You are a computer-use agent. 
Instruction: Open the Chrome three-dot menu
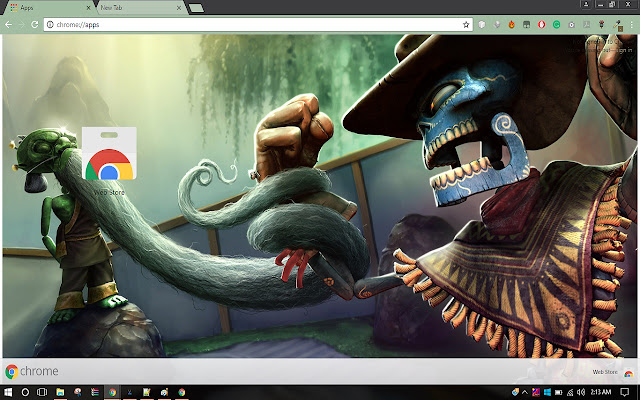[x=631, y=24]
